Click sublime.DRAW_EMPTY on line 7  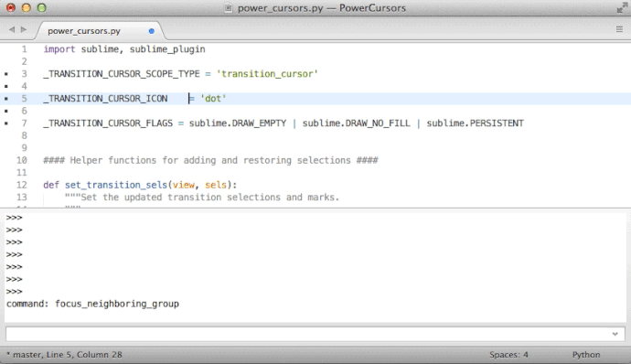point(238,123)
